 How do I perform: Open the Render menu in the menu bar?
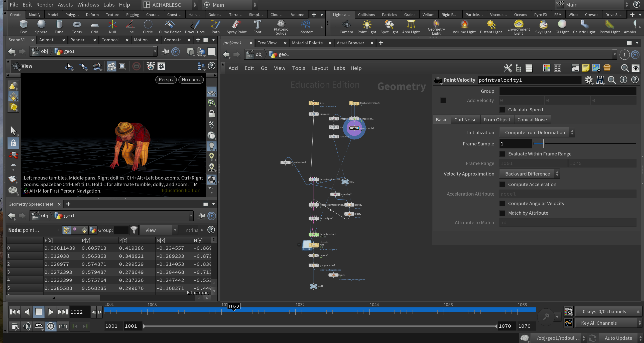45,5
